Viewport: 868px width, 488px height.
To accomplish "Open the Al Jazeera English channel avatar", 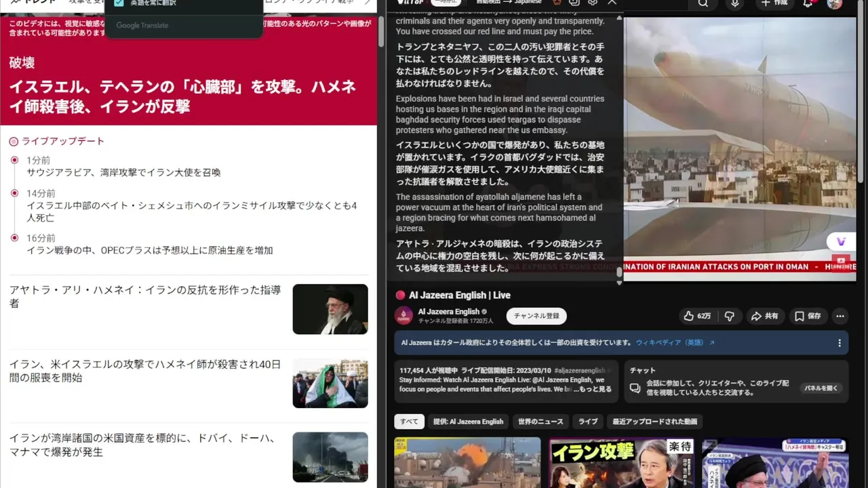I will 404,315.
